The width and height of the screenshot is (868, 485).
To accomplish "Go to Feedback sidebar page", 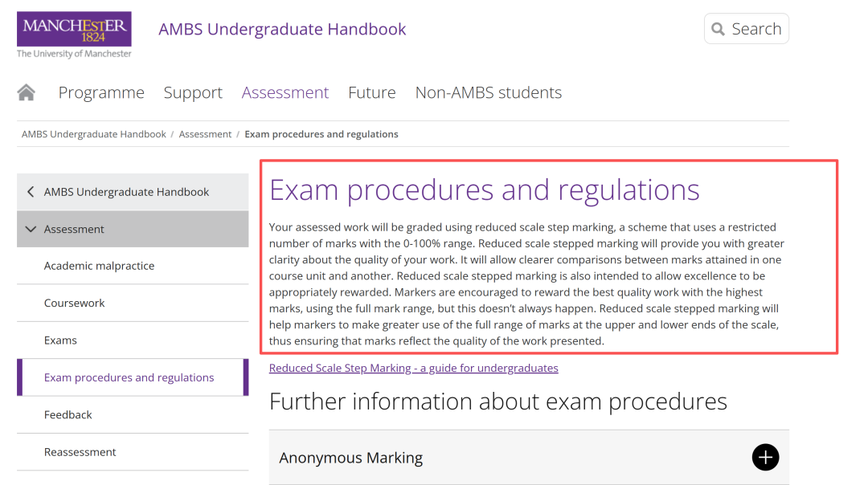I will coord(133,415).
